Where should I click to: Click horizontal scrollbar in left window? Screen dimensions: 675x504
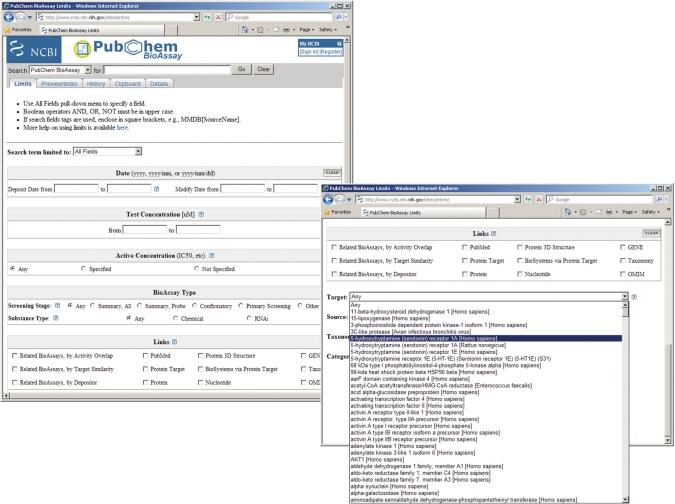click(x=162, y=395)
